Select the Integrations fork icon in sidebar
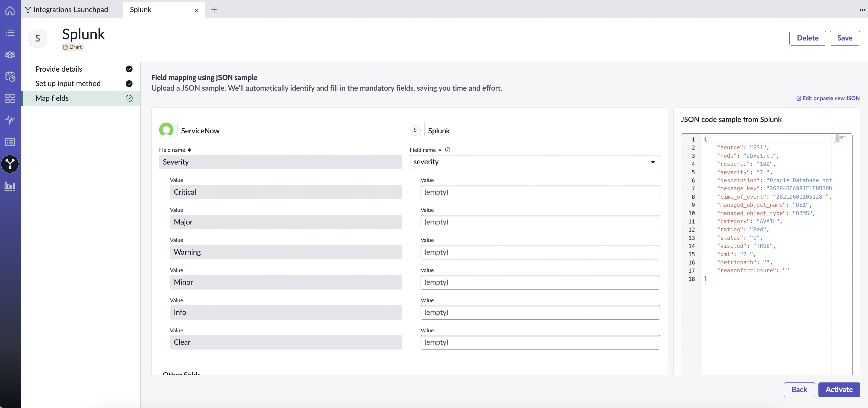The image size is (868, 408). click(10, 164)
